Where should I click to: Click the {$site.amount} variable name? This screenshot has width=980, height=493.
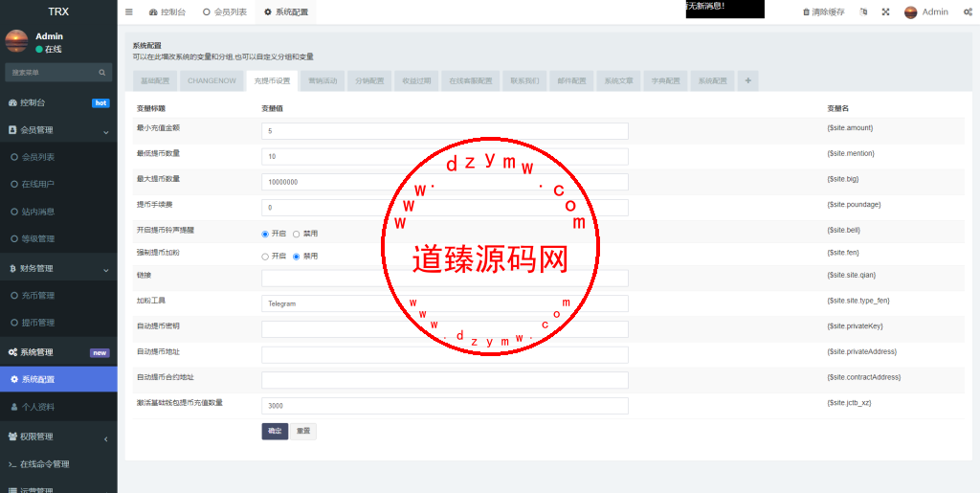click(850, 127)
